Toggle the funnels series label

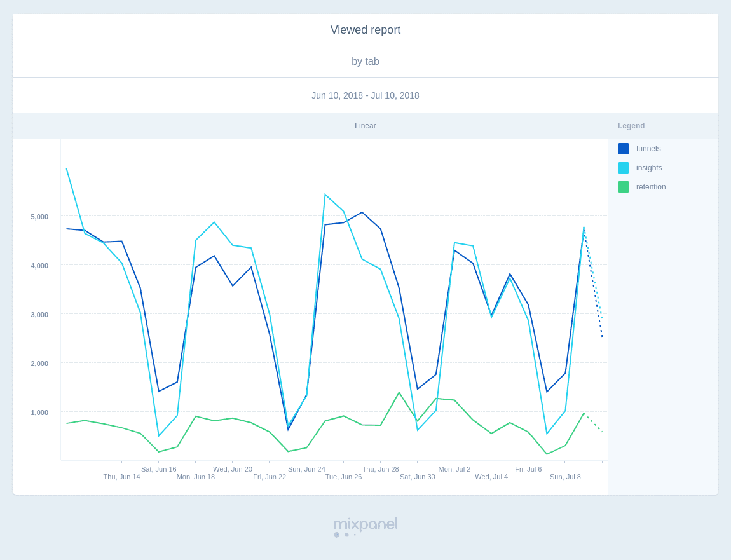coord(648,149)
